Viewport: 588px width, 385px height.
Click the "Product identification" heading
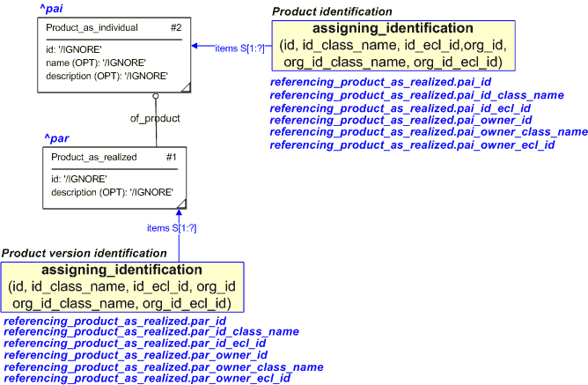(332, 11)
